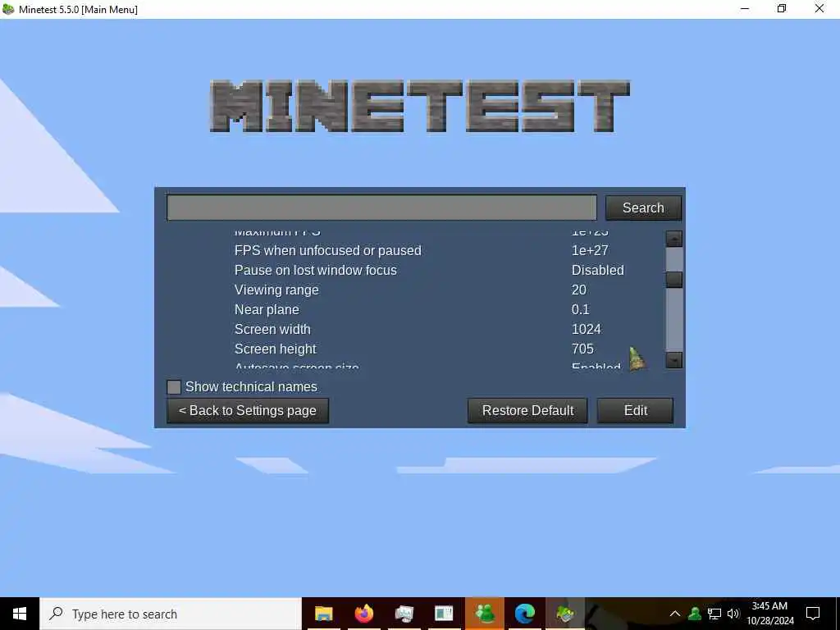Image resolution: width=840 pixels, height=630 pixels.
Task: Click the settings list scroll down arrow
Action: [x=674, y=359]
